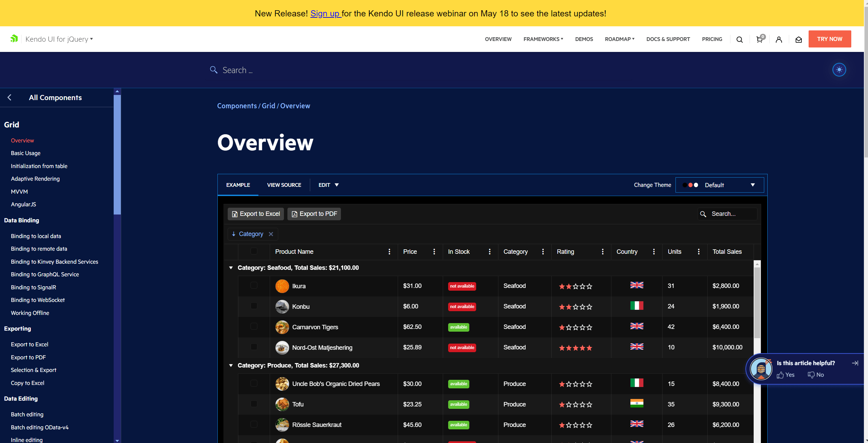Image resolution: width=868 pixels, height=443 pixels.
Task: Click the Konbu row Italy flag
Action: [637, 305]
